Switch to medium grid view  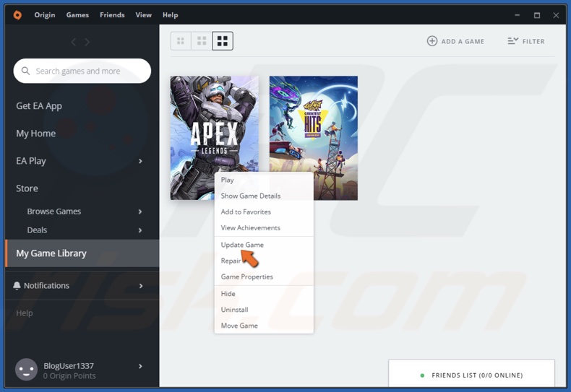pos(202,41)
